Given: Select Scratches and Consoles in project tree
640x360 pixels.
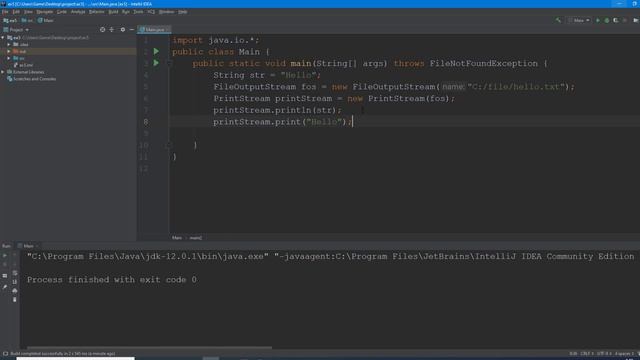Looking at the screenshot, I should click(32, 79).
